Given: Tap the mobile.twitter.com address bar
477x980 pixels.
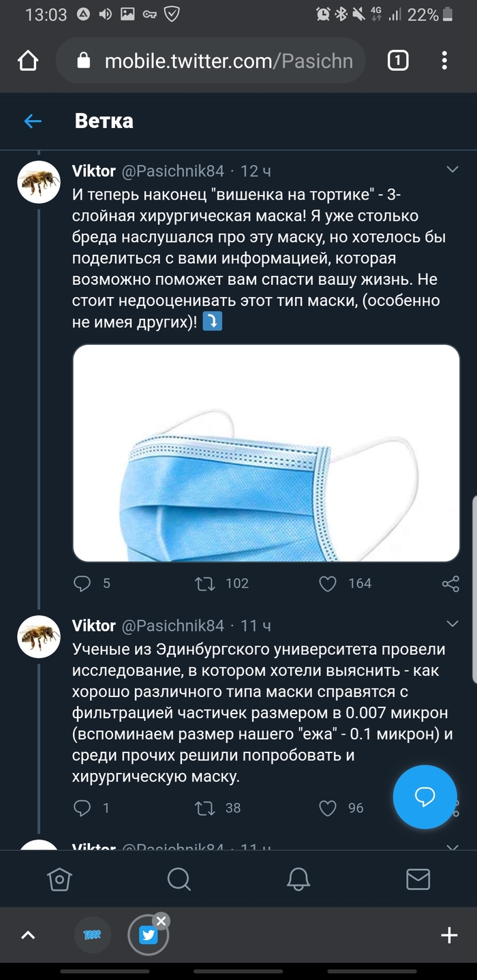Looking at the screenshot, I should click(x=211, y=61).
